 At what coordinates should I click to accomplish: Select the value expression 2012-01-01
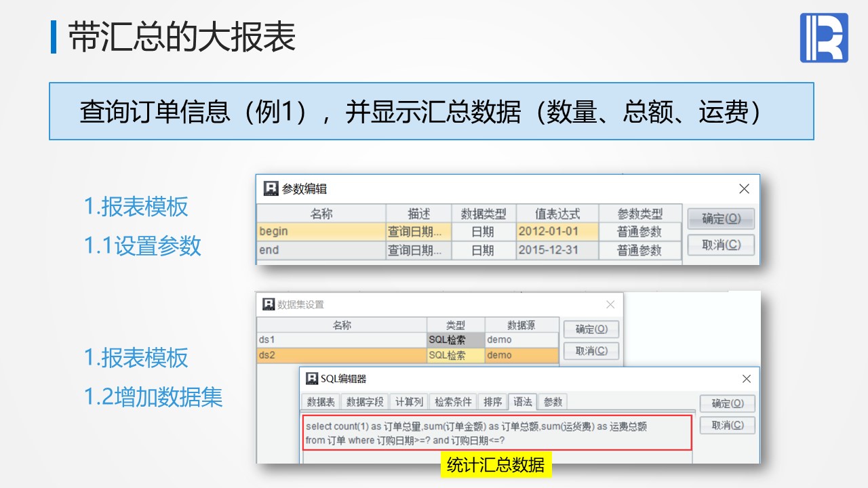point(557,231)
